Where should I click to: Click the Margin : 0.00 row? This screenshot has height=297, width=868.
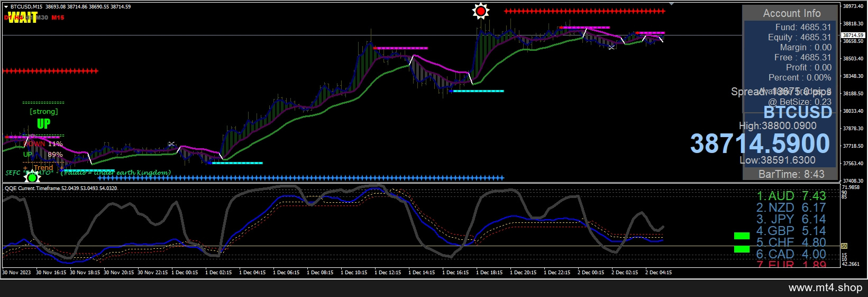pyautogui.click(x=806, y=47)
